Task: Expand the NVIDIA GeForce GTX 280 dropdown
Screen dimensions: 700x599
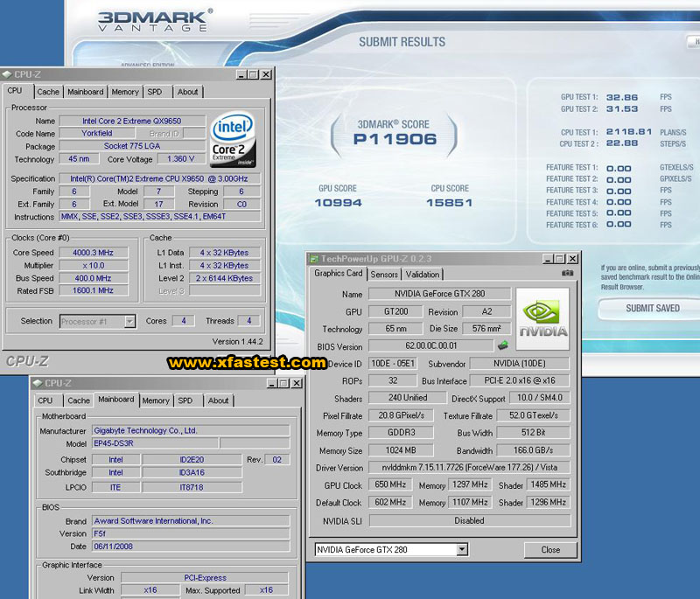Action: pyautogui.click(x=462, y=550)
